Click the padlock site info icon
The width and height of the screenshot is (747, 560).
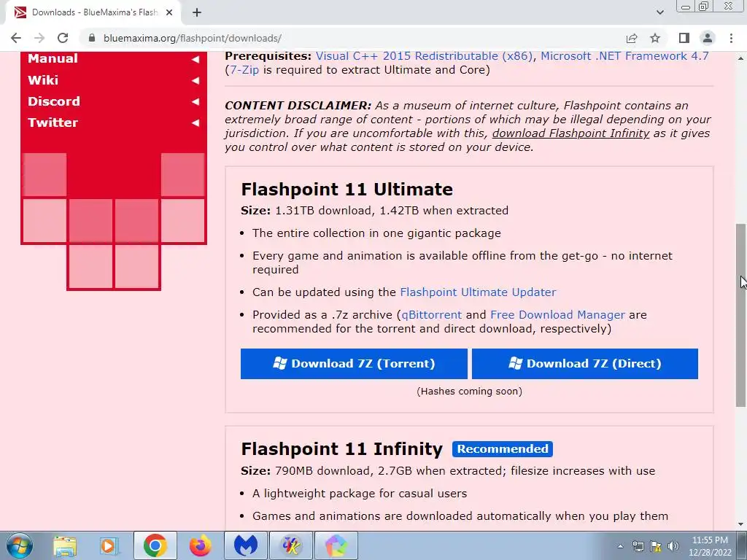pos(92,38)
